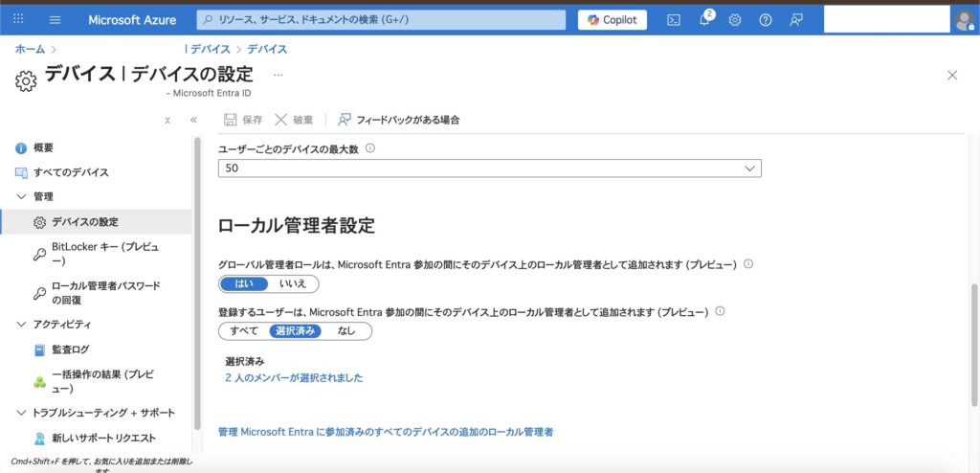Select はい for global administrator role

point(244,284)
